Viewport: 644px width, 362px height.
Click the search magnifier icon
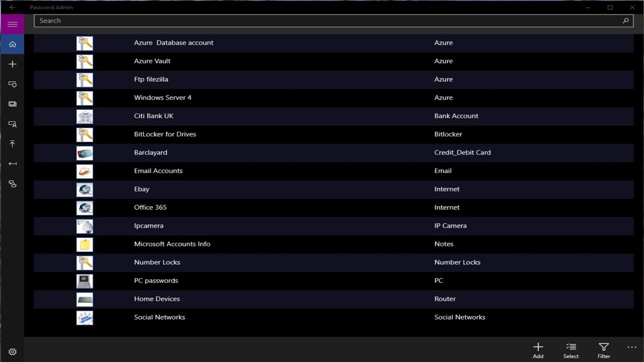click(626, 21)
